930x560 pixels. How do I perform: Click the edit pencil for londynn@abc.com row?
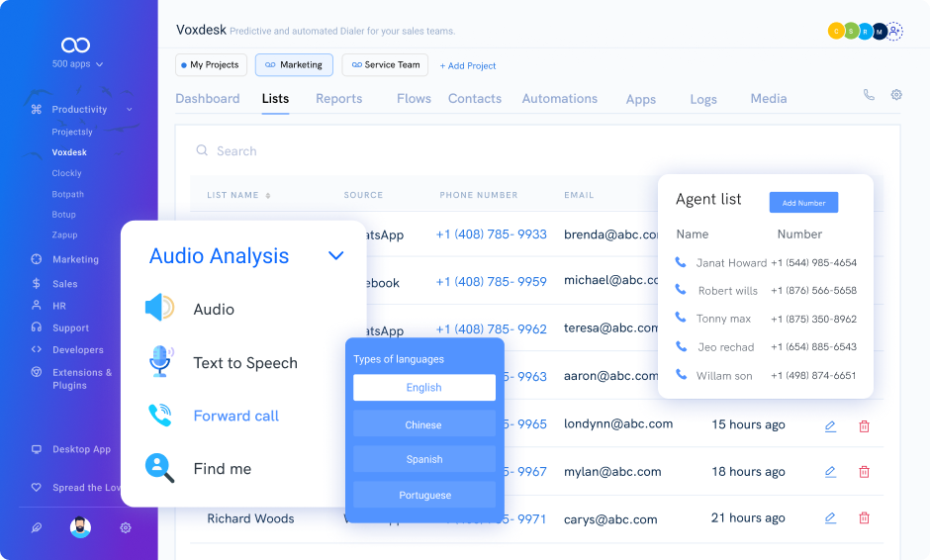coord(830,425)
